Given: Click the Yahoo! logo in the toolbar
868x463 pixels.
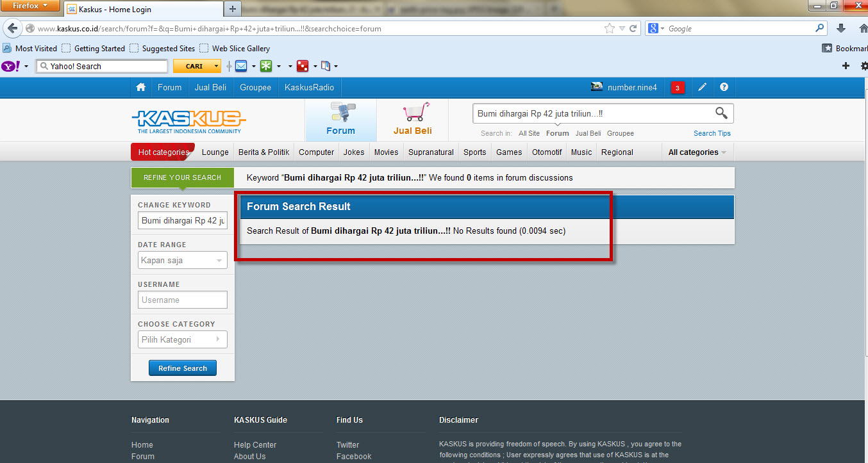Looking at the screenshot, I should click(11, 66).
